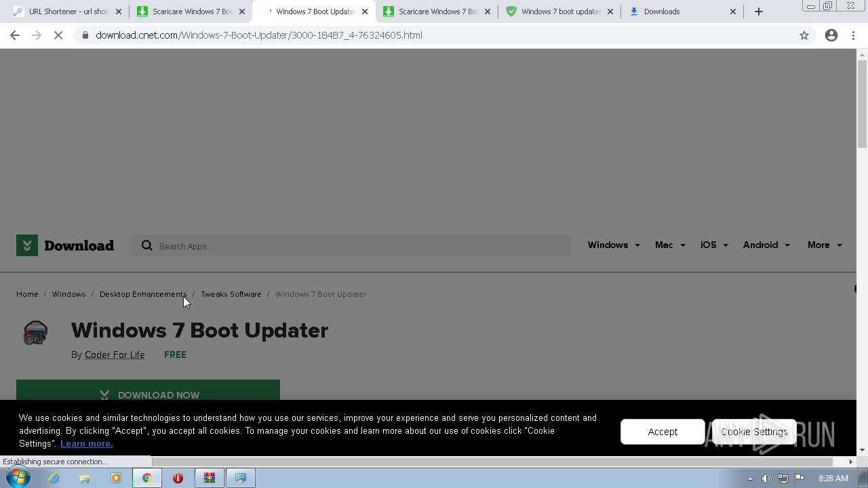The image size is (868, 488).
Task: Open Windows Explorer folder in taskbar
Action: (x=85, y=478)
